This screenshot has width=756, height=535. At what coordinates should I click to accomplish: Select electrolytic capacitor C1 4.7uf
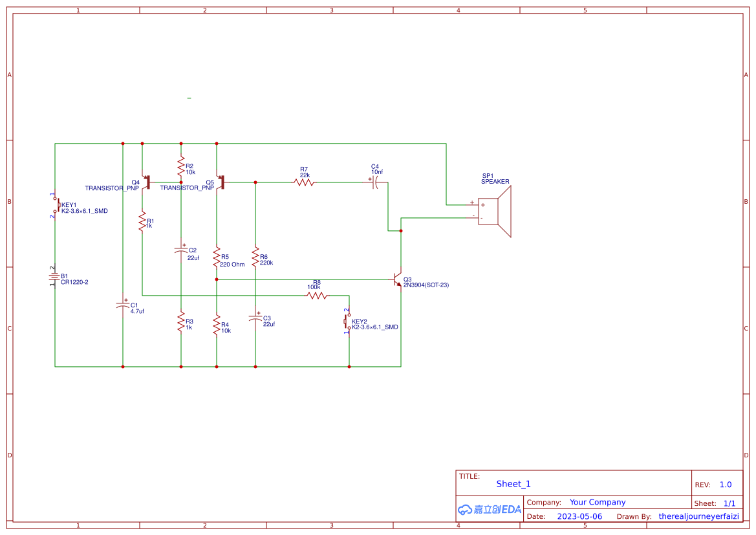point(124,304)
